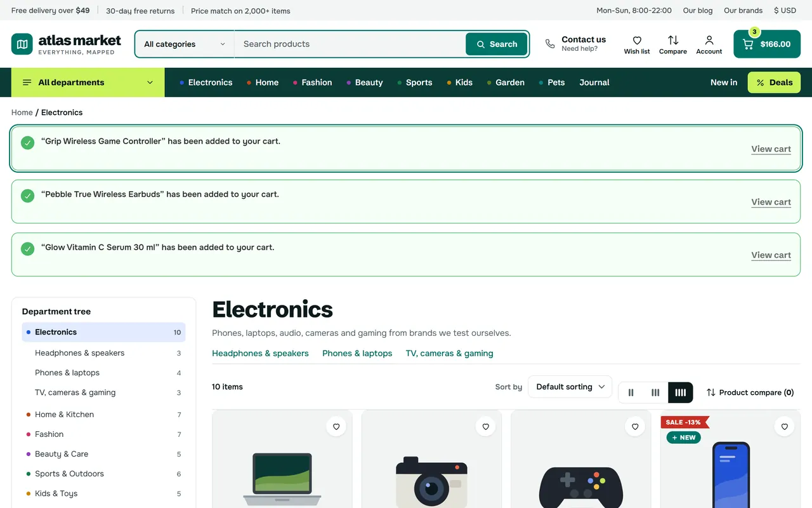Open the Fashion nav menu item
Image resolution: width=812 pixels, height=508 pixels.
click(x=313, y=83)
